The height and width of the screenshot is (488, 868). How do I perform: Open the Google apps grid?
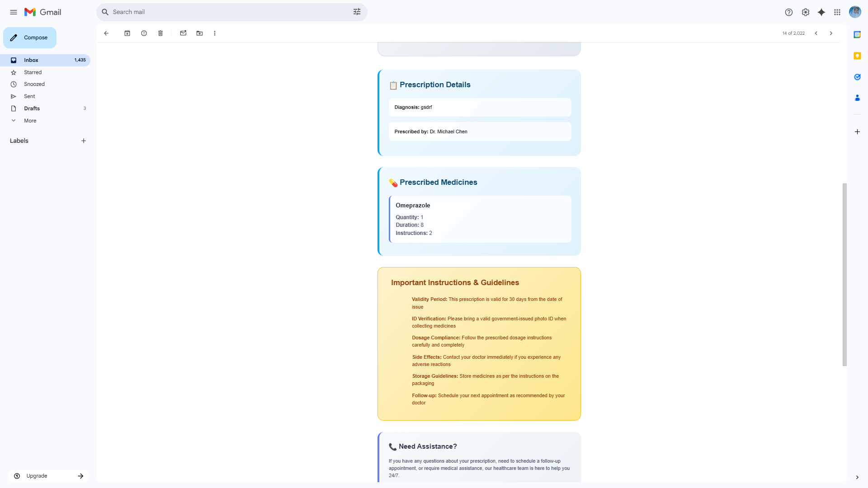[x=837, y=12]
